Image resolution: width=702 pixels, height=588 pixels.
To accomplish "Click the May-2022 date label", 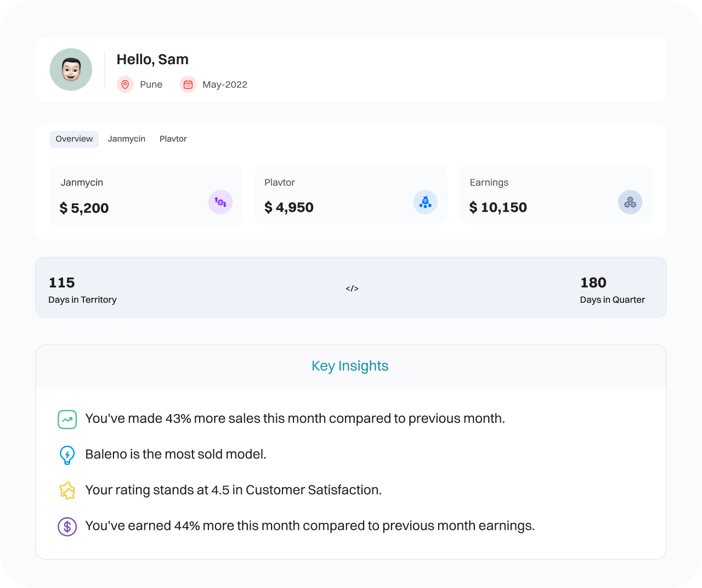I will click(225, 84).
